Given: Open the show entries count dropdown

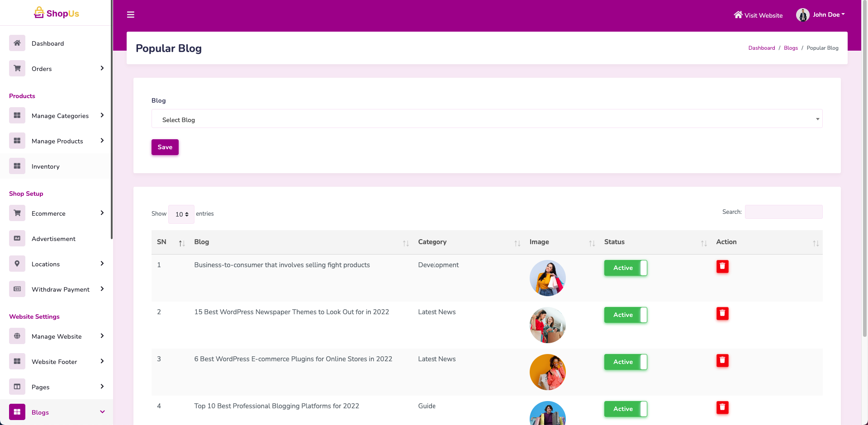Looking at the screenshot, I should point(181,214).
